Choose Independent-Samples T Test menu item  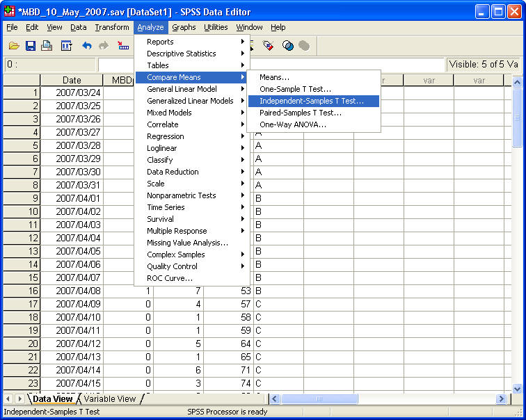click(314, 101)
